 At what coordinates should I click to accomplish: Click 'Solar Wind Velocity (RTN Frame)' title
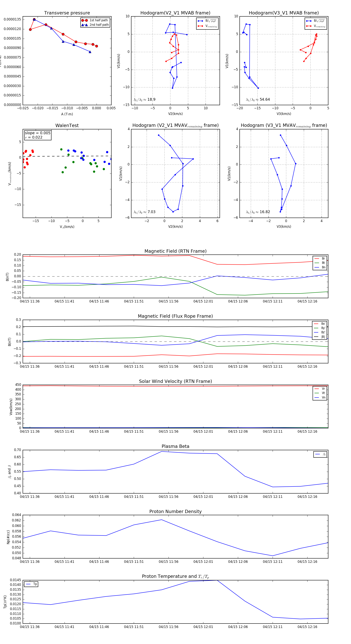coord(175,382)
